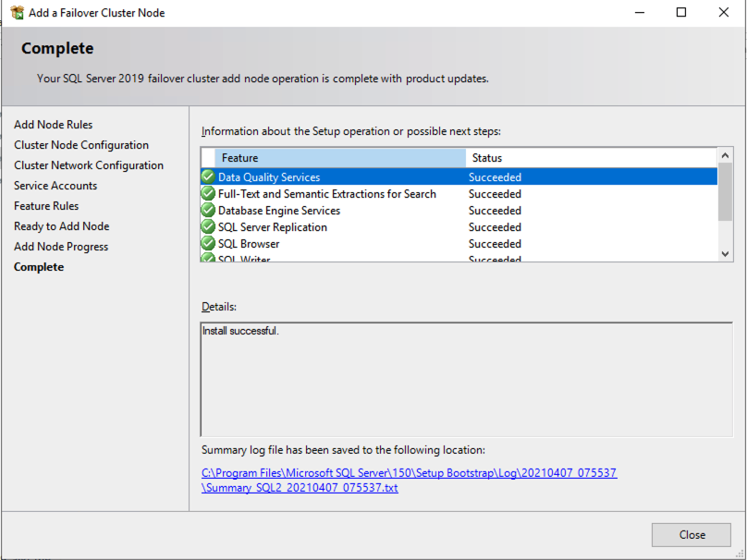
Task: Select the Add Node Rules step
Action: tap(53, 124)
